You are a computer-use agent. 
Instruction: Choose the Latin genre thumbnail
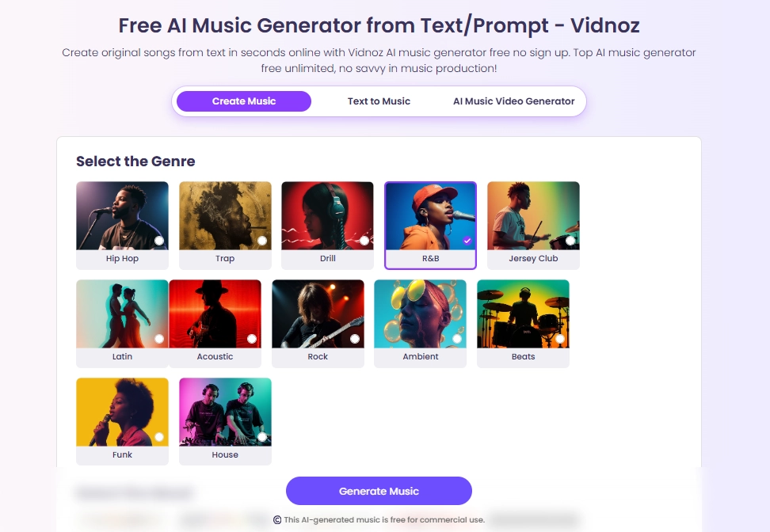[x=122, y=314]
